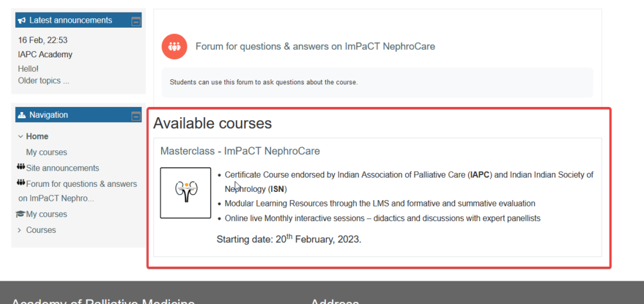644x304 pixels.
Task: Open the Hello! announcement post
Action: point(28,69)
